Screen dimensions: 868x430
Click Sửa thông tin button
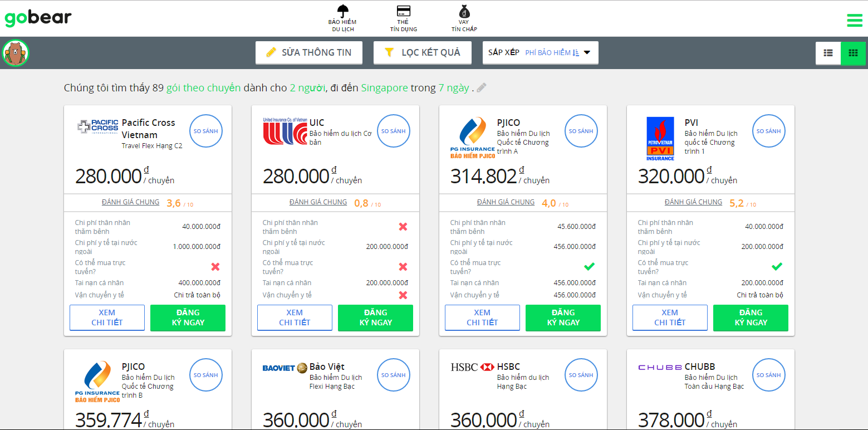coord(309,52)
